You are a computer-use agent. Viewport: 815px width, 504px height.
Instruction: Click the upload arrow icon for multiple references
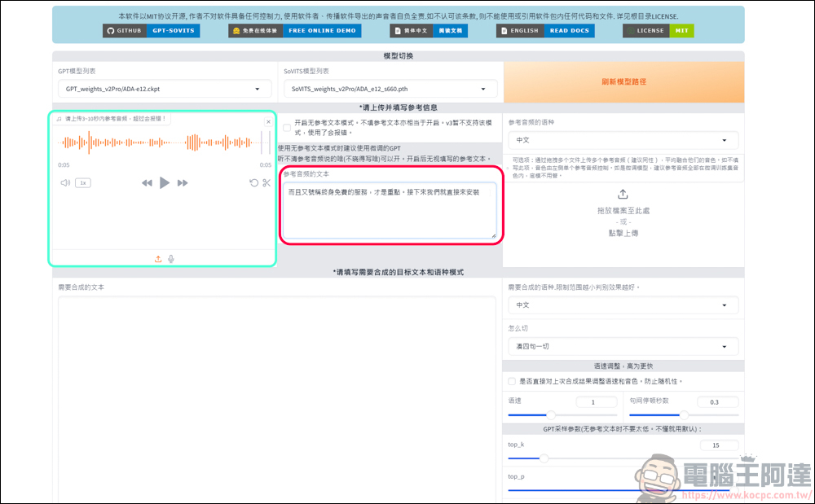(x=623, y=194)
